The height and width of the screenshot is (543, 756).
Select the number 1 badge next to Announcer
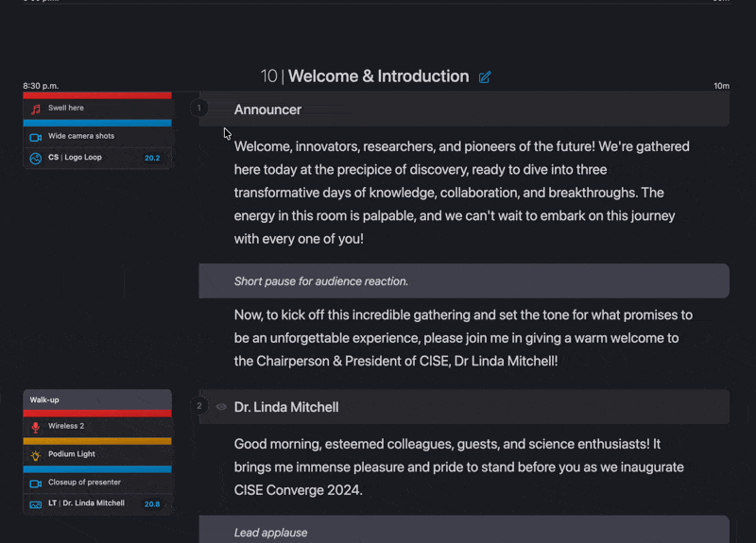(x=199, y=109)
